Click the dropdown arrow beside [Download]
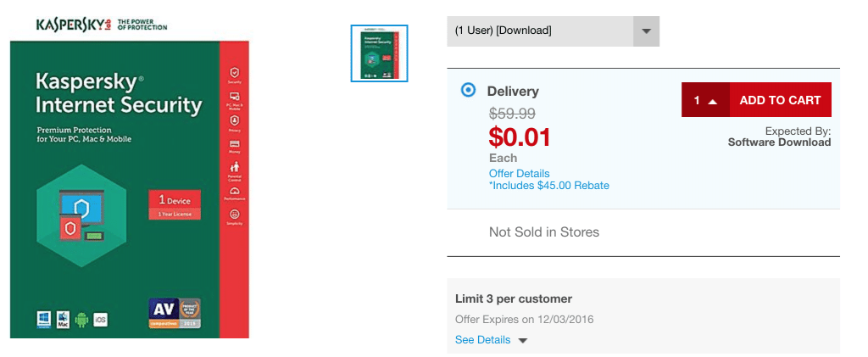This screenshot has width=868, height=357. pos(646,31)
